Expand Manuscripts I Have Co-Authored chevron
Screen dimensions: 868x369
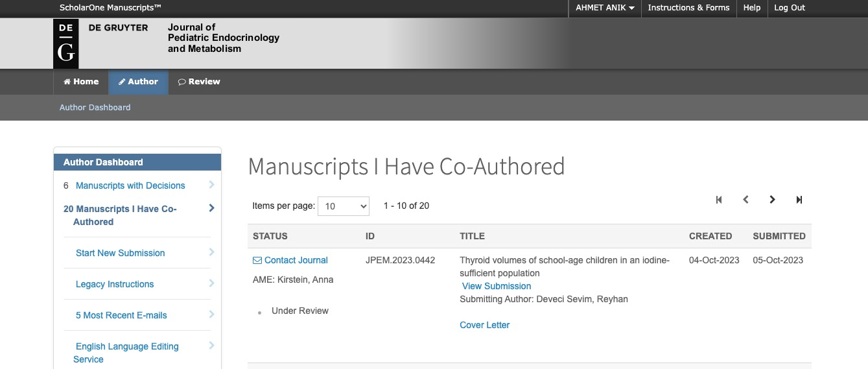click(211, 208)
